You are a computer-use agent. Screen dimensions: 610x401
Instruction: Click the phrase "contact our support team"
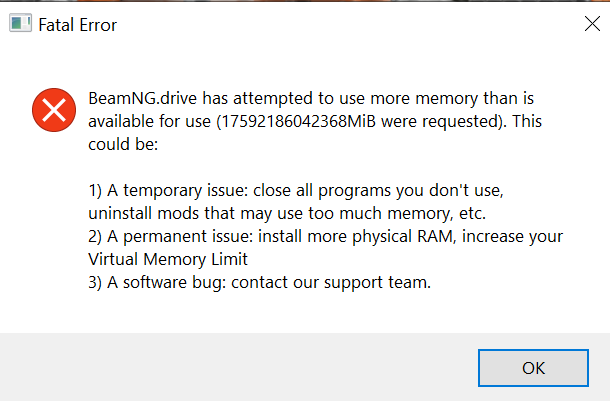tap(330, 282)
